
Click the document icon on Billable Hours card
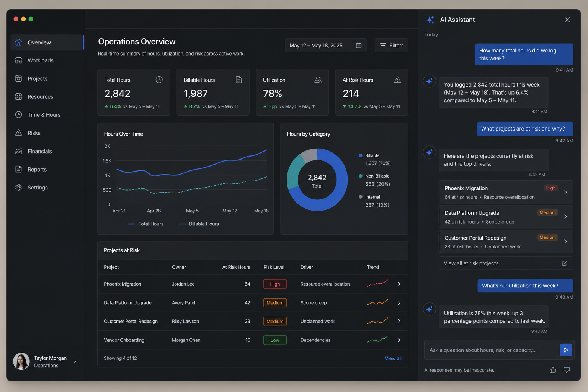point(238,80)
